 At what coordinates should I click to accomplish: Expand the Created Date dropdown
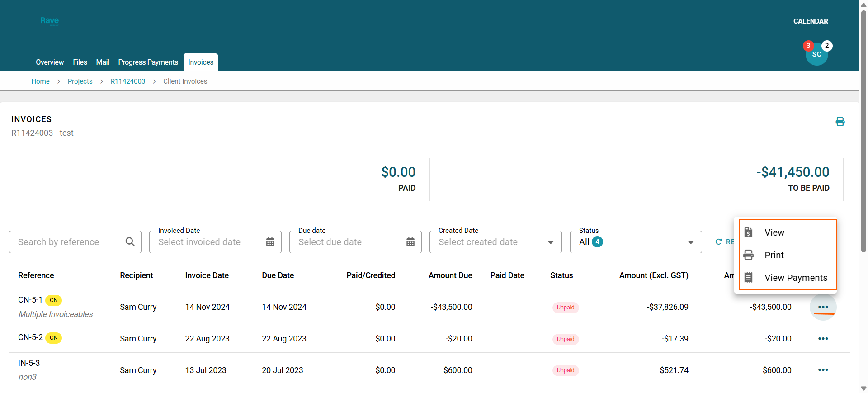pos(550,242)
